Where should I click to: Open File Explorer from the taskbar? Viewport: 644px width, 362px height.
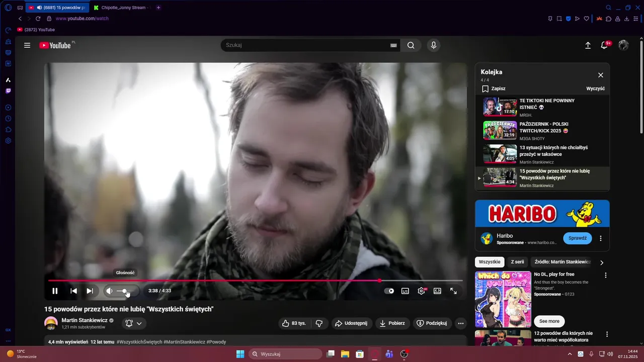click(x=345, y=354)
